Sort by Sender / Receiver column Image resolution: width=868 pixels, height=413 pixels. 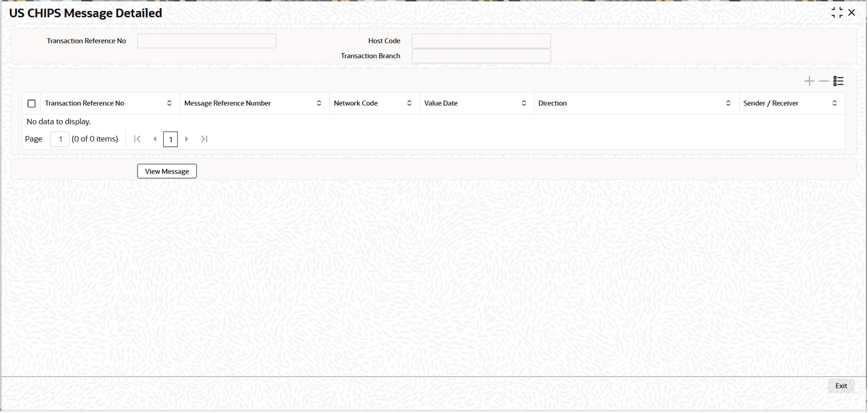click(x=834, y=104)
